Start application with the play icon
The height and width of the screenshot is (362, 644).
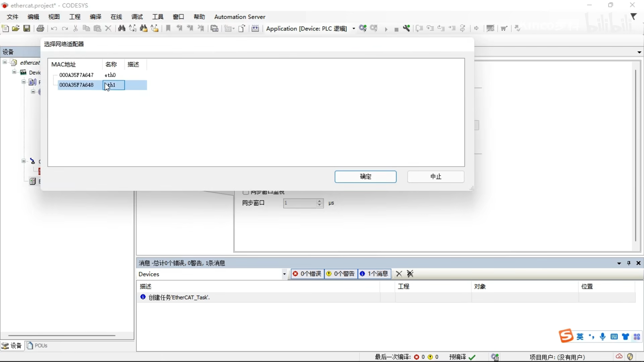click(x=386, y=29)
